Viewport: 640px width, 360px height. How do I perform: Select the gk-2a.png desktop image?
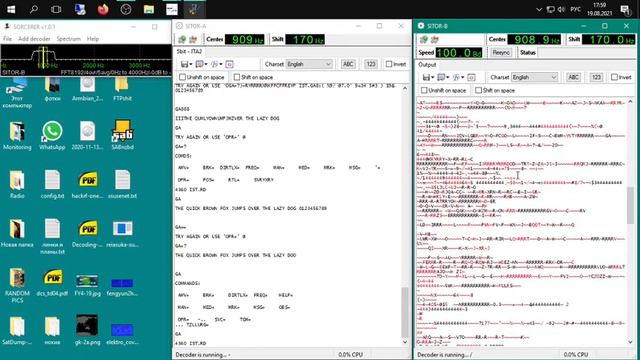point(87,330)
